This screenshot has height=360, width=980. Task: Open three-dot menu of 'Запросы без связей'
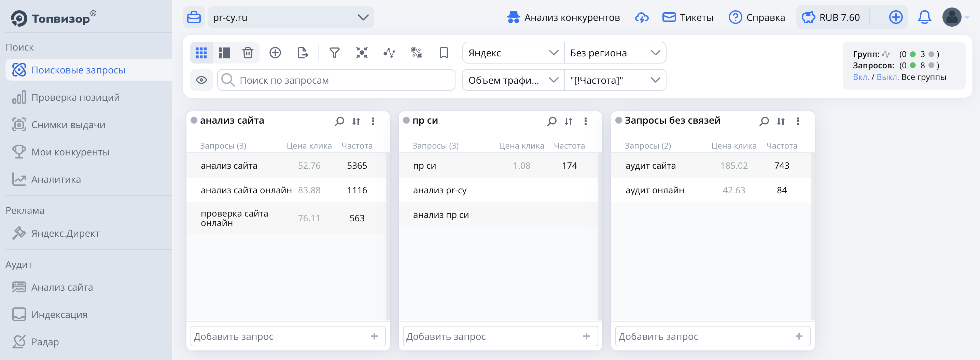798,121
